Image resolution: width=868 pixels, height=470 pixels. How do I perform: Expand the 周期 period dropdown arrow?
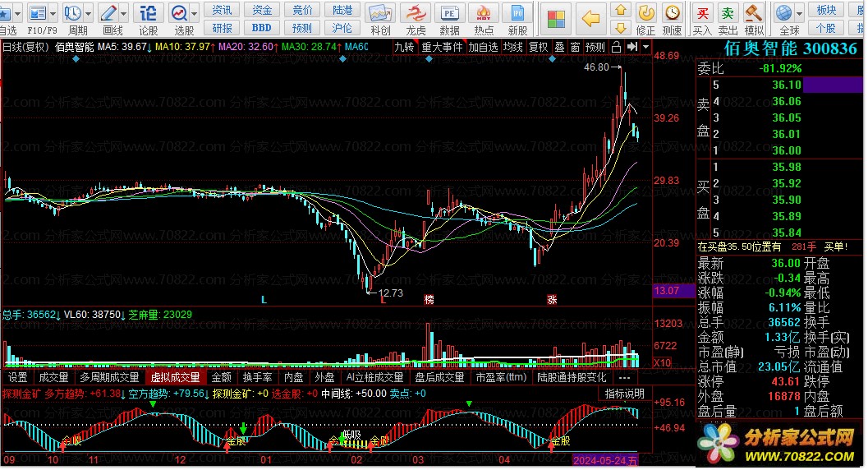88,12
